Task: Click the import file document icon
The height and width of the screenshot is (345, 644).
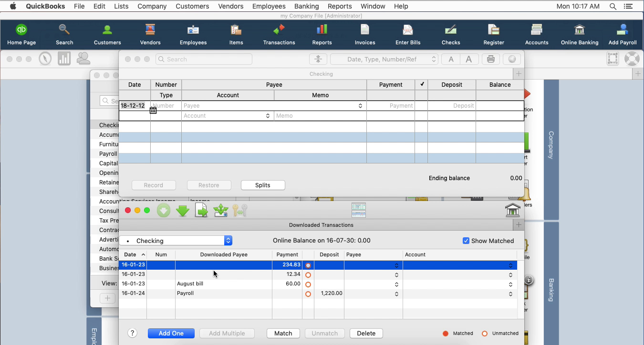Action: tap(202, 210)
